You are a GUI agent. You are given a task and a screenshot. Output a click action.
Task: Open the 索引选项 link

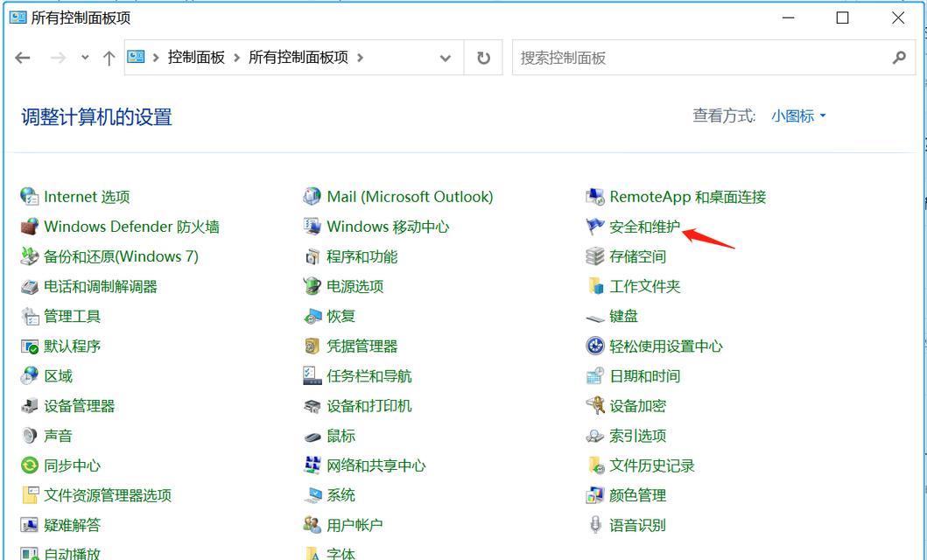(638, 436)
